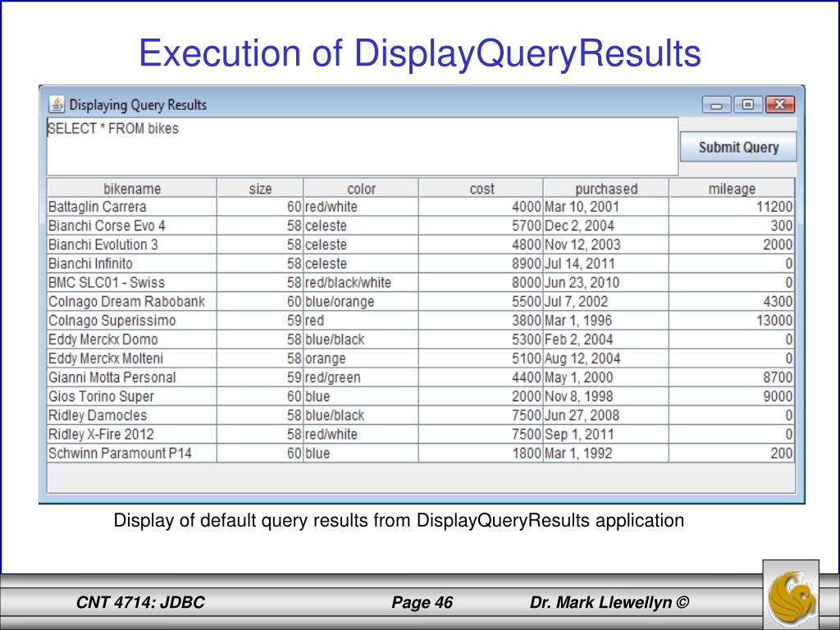Screen dimensions: 840x630
Task: Click the Jun 23, 2010 purchased cell
Action: [x=606, y=282]
